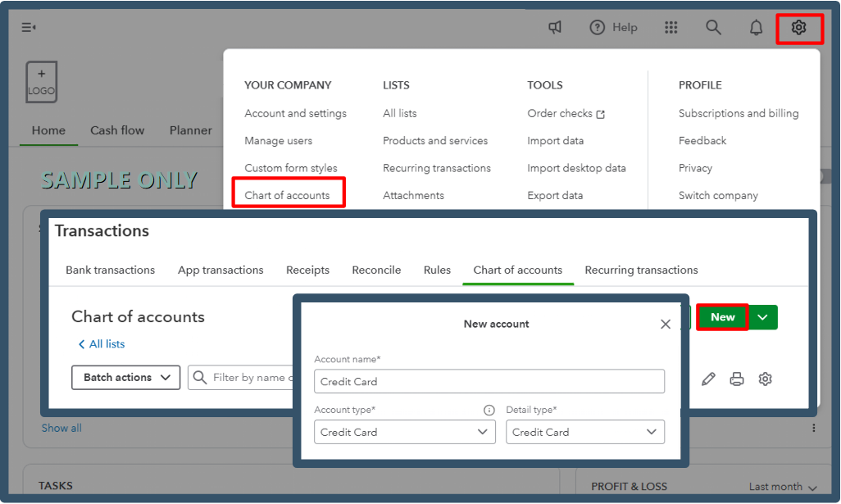Open the Detail type dropdown

tap(585, 432)
